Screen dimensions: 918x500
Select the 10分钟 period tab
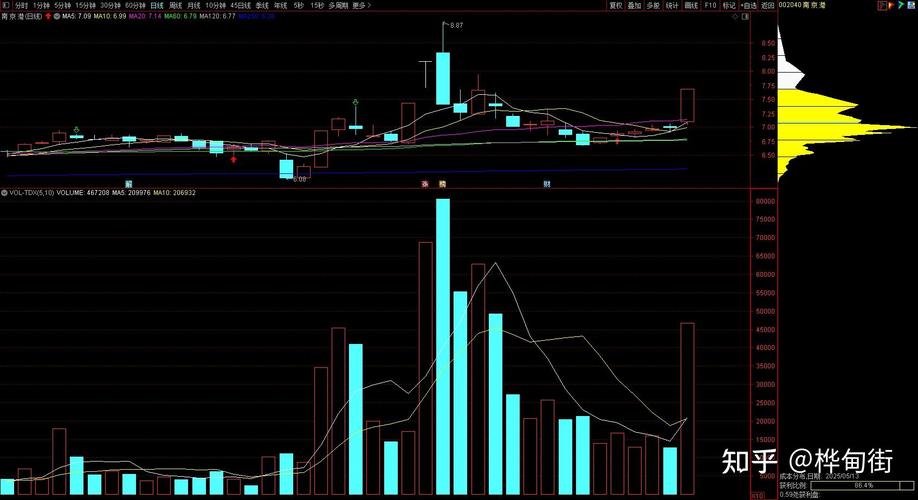click(215, 5)
